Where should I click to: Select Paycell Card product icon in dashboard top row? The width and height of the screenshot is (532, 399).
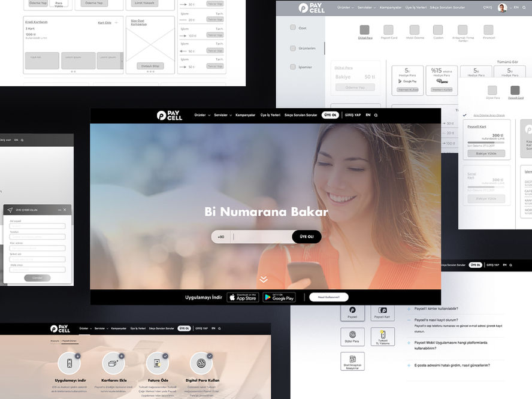coord(388,30)
